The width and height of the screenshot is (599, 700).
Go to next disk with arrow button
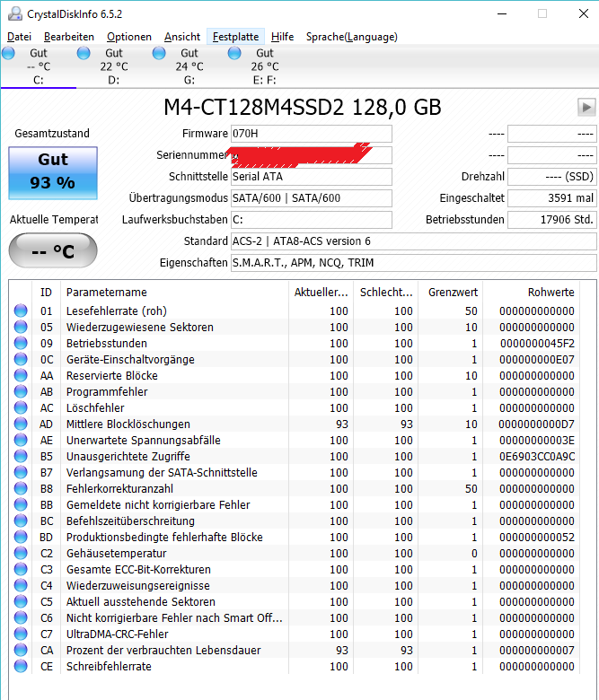tap(586, 107)
